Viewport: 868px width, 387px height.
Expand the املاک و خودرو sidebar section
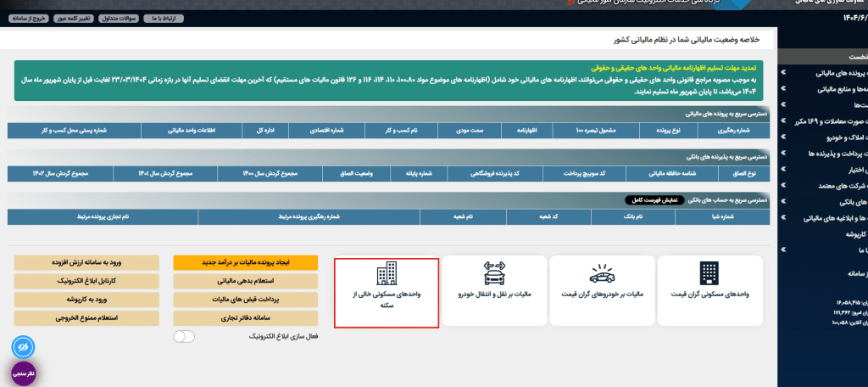tap(826, 137)
